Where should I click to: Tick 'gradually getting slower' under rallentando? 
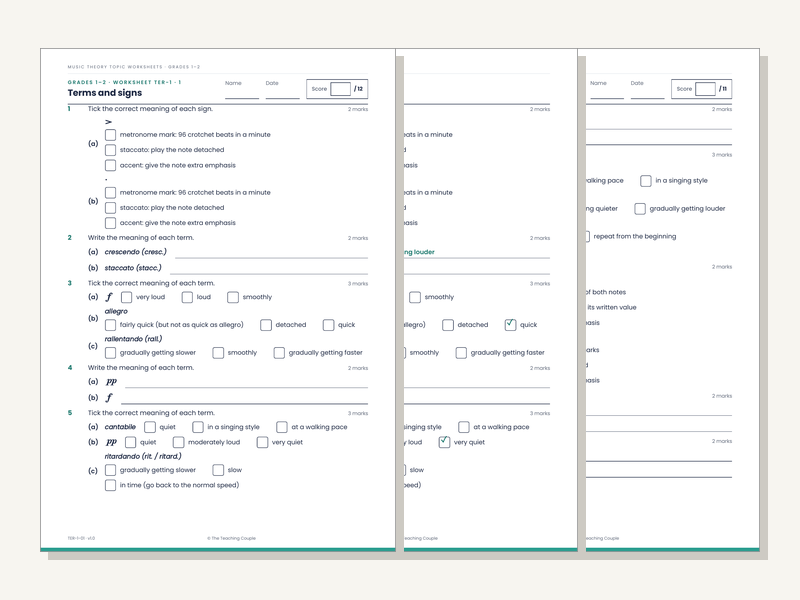(110, 353)
